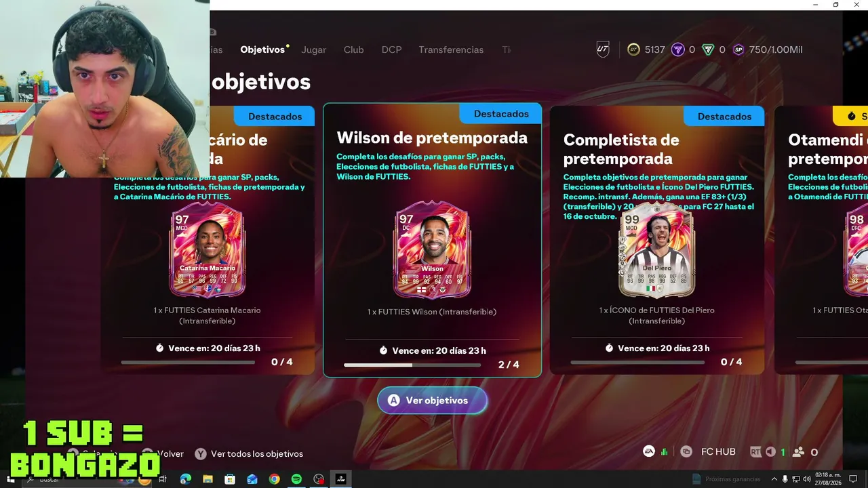Click the Destacados tag on Catarina Macário card

click(x=275, y=117)
